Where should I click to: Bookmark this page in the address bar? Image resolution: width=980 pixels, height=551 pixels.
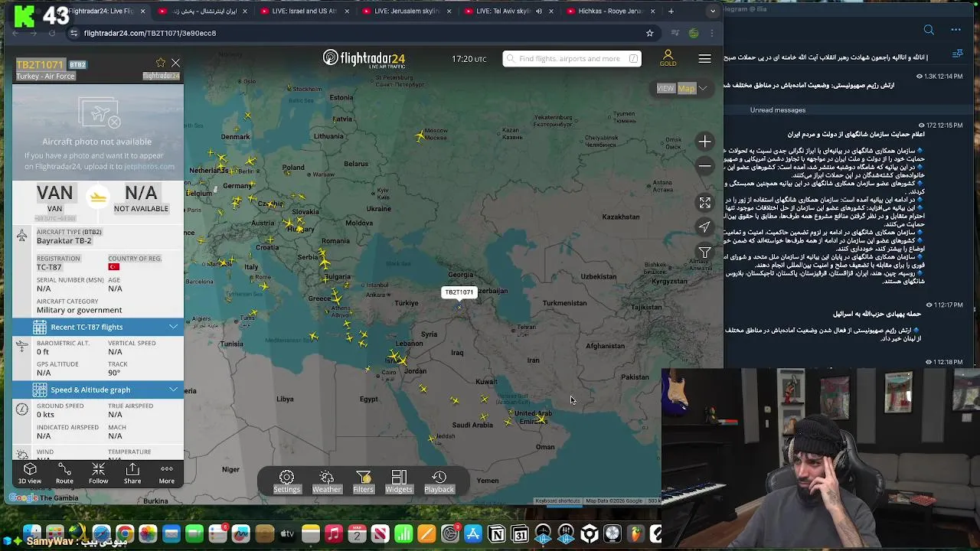(649, 33)
